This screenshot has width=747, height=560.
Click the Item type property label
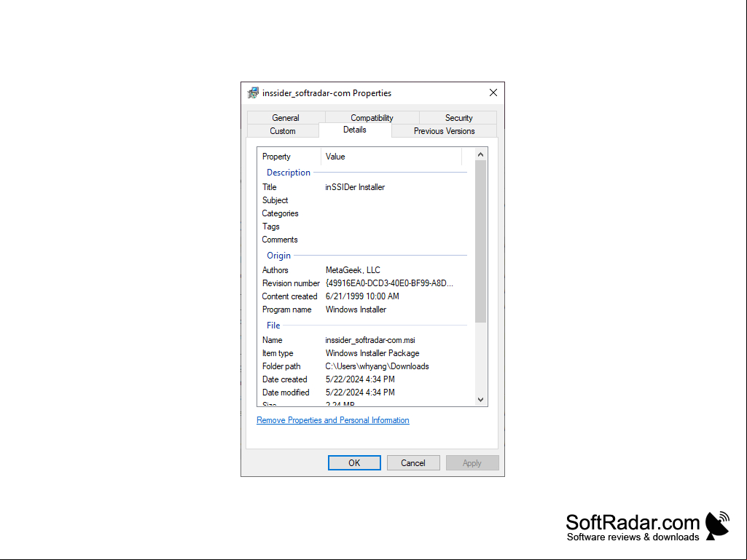point(278,353)
